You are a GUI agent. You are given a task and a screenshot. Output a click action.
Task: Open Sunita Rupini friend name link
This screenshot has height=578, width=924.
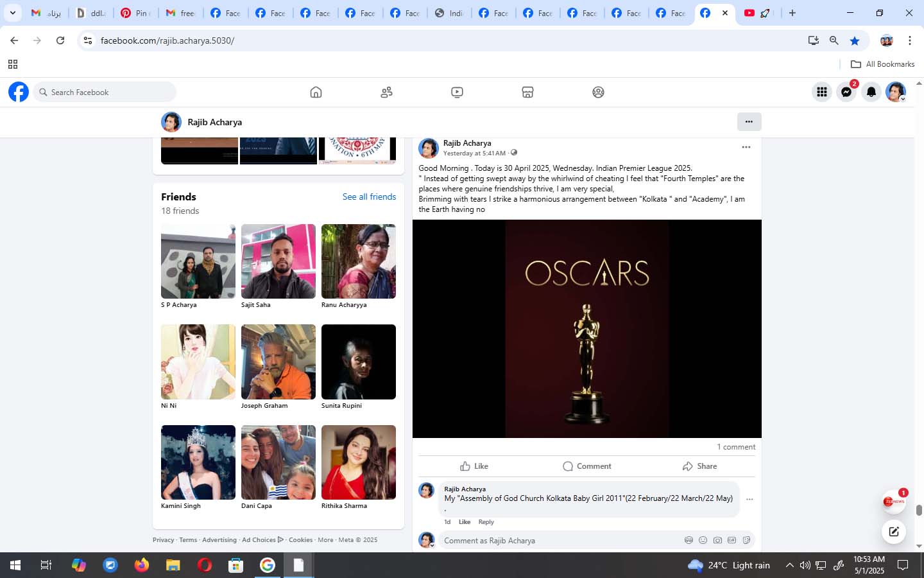pos(341,406)
